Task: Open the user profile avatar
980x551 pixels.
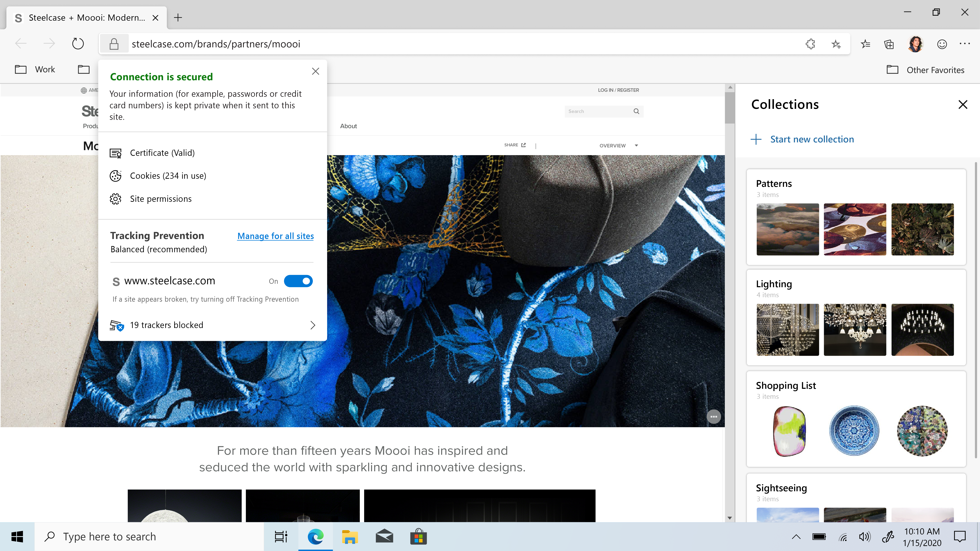Action: [x=915, y=44]
